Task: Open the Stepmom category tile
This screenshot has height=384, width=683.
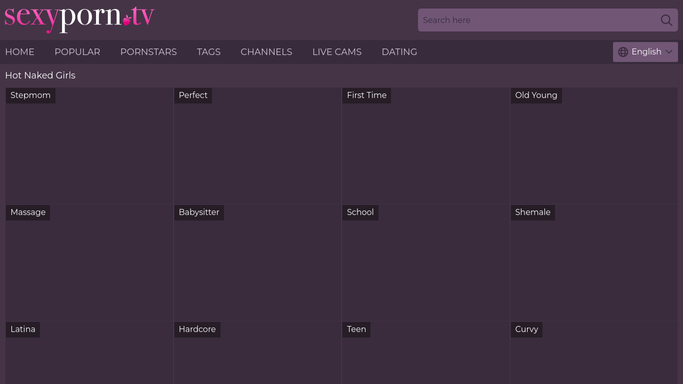Action: 89,146
